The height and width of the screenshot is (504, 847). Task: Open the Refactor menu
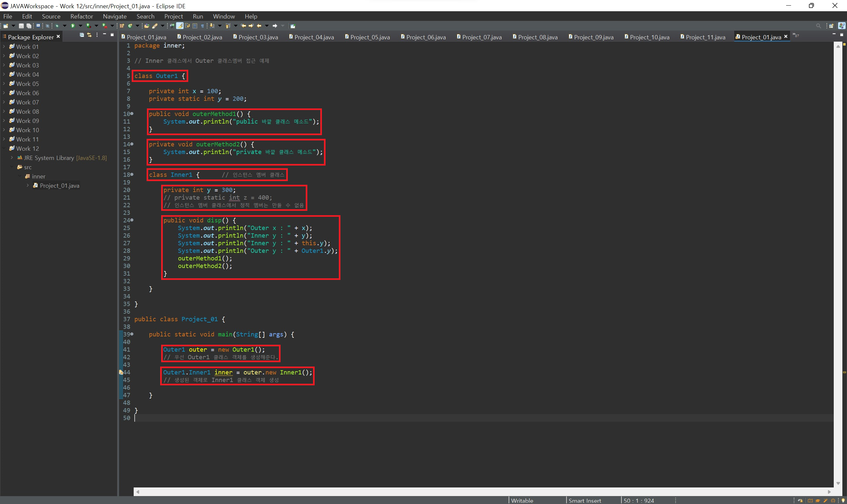point(81,16)
